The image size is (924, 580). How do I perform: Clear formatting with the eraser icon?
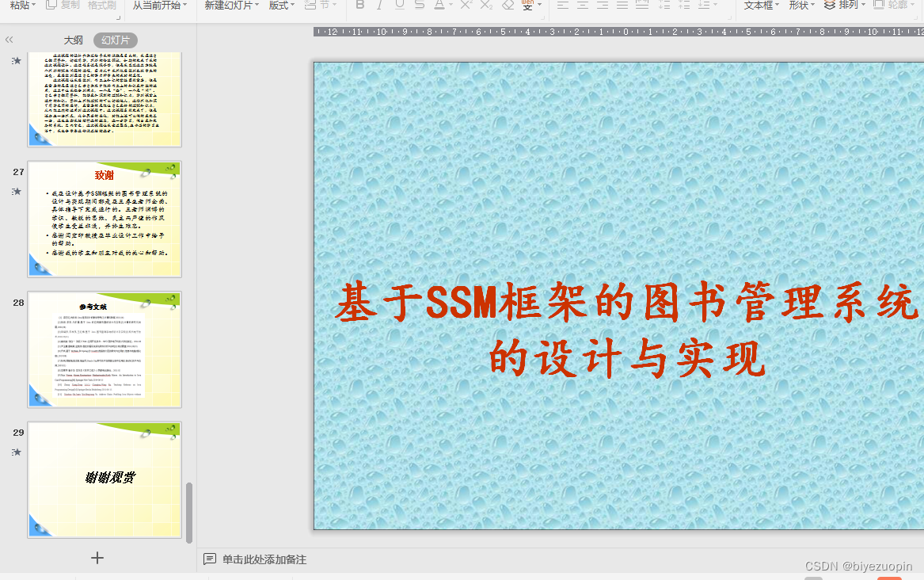click(x=508, y=5)
